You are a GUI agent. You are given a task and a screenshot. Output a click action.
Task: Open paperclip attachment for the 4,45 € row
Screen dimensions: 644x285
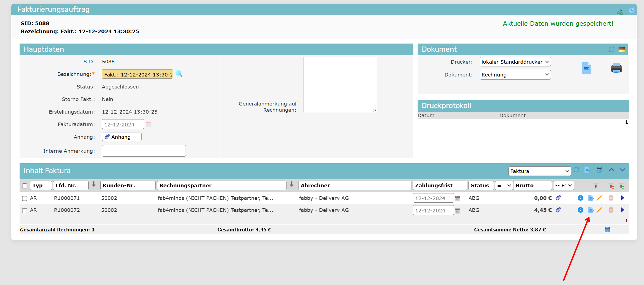point(558,210)
